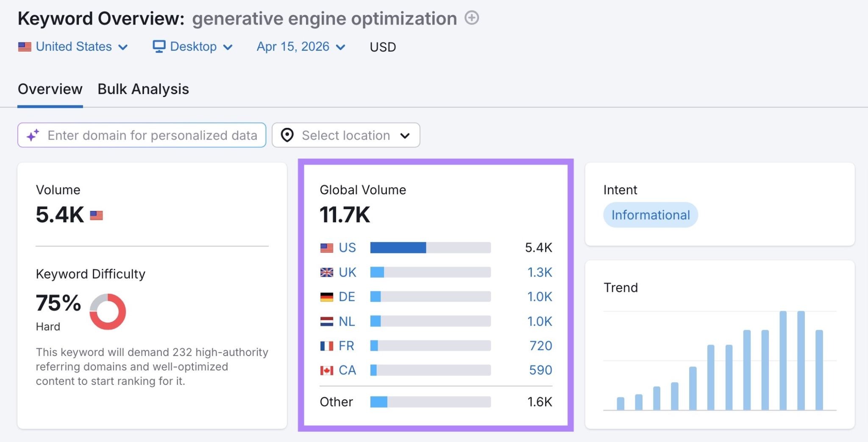The width and height of the screenshot is (868, 442).
Task: Click the plus icon next to the keyword title
Action: [472, 18]
